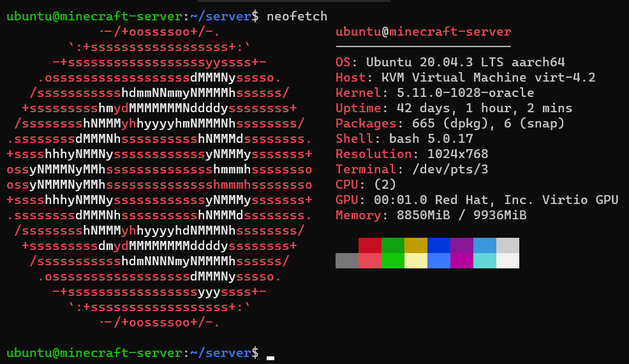Screen dimensions: 629x364
Task: Click the top prompt ~/server path
Action: (x=221, y=17)
